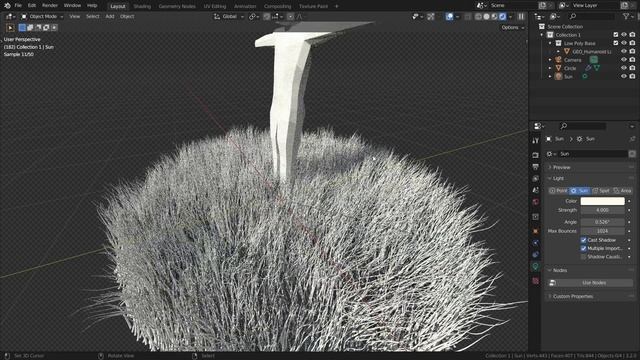Viewport: 640px width, 360px height.
Task: Open the Edit menu
Action: 32,6
